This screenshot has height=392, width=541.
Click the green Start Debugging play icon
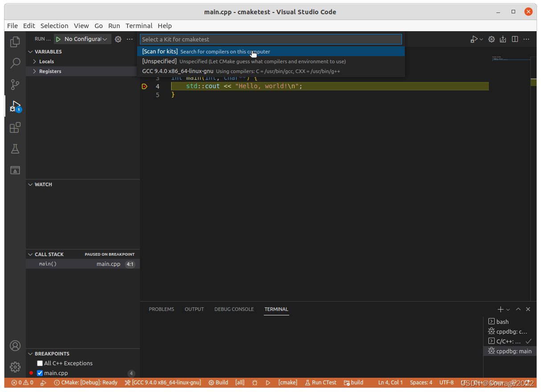click(x=58, y=39)
